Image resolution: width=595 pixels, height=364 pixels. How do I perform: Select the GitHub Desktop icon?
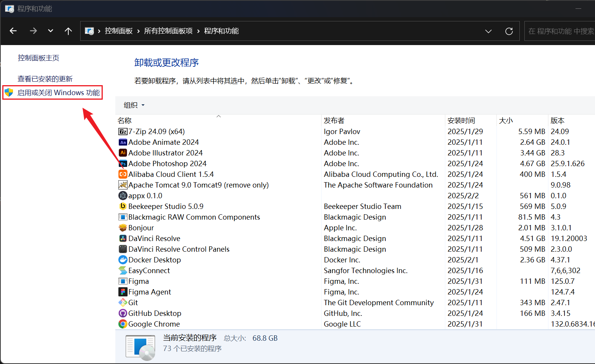tap(123, 314)
